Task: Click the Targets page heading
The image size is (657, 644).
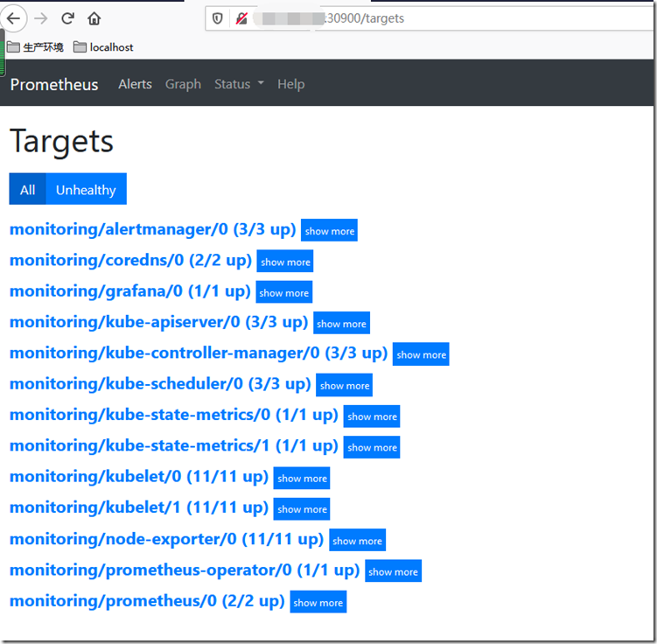Action: 61,142
